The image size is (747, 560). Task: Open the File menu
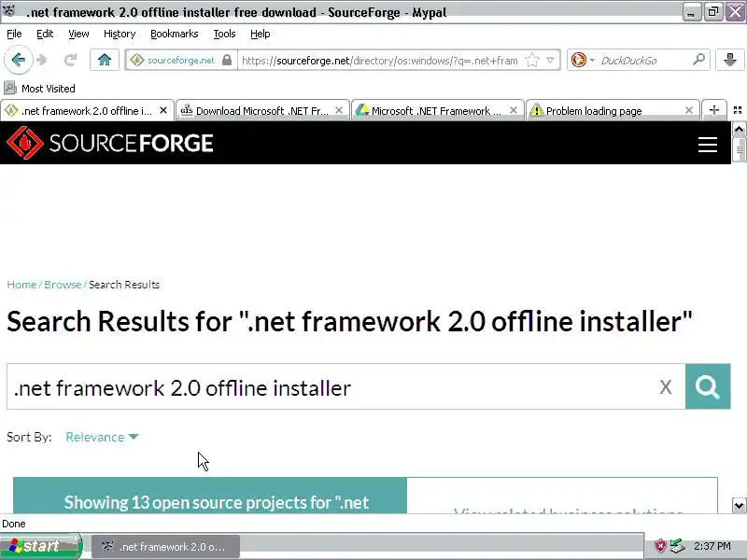pyautogui.click(x=14, y=34)
